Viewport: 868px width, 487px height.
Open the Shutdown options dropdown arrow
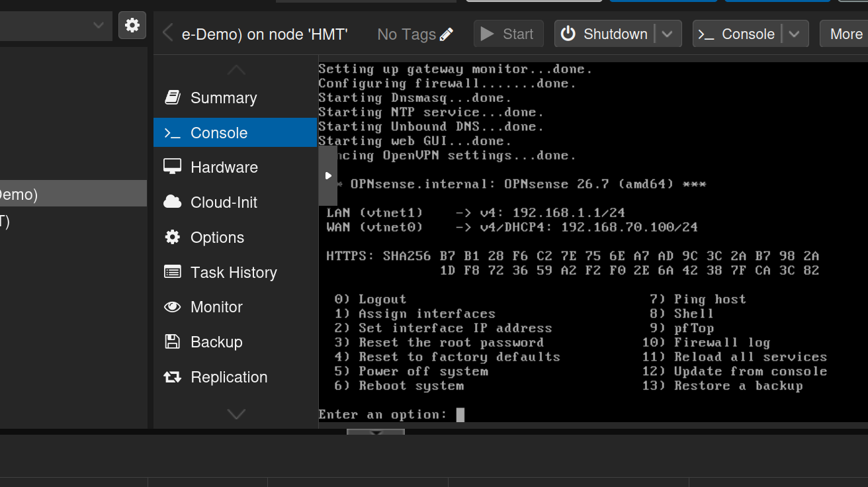[668, 34]
